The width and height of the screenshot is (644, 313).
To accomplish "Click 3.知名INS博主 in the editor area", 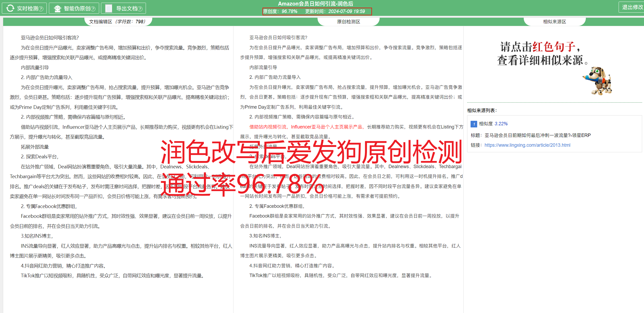I will pos(37,236).
